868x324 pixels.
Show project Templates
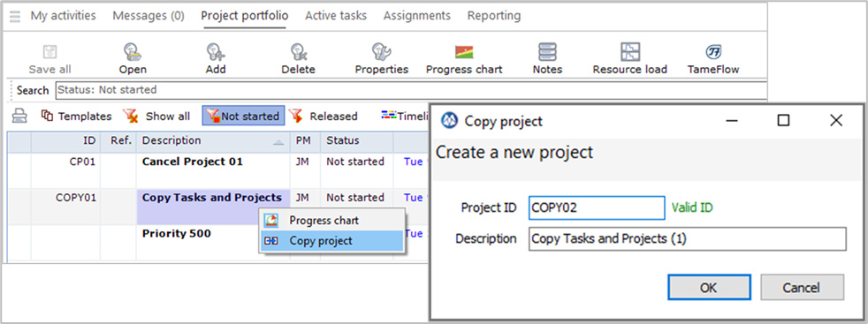point(77,117)
